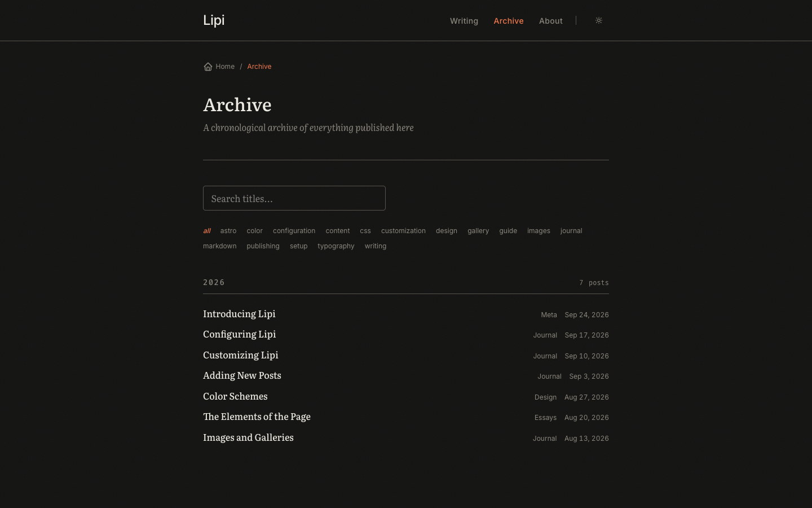Filter by the typography tag
The width and height of the screenshot is (812, 508).
point(336,246)
